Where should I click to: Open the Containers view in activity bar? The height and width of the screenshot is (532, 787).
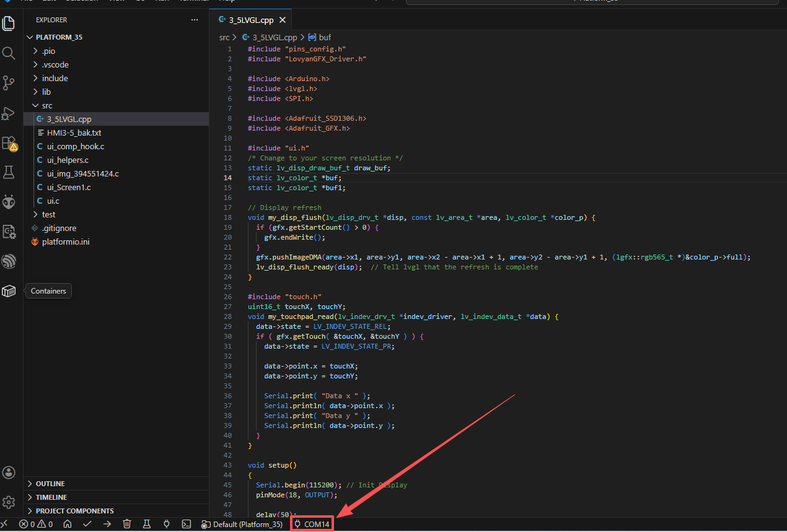[9, 291]
